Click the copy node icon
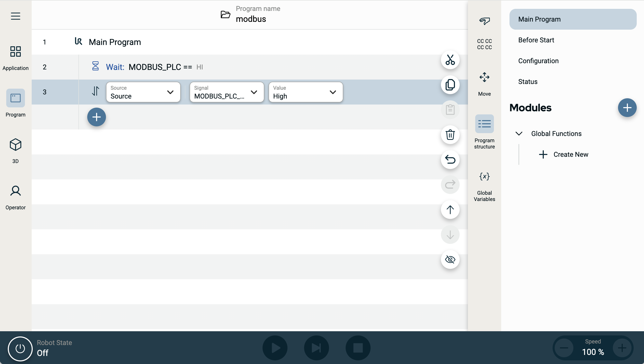 point(450,85)
